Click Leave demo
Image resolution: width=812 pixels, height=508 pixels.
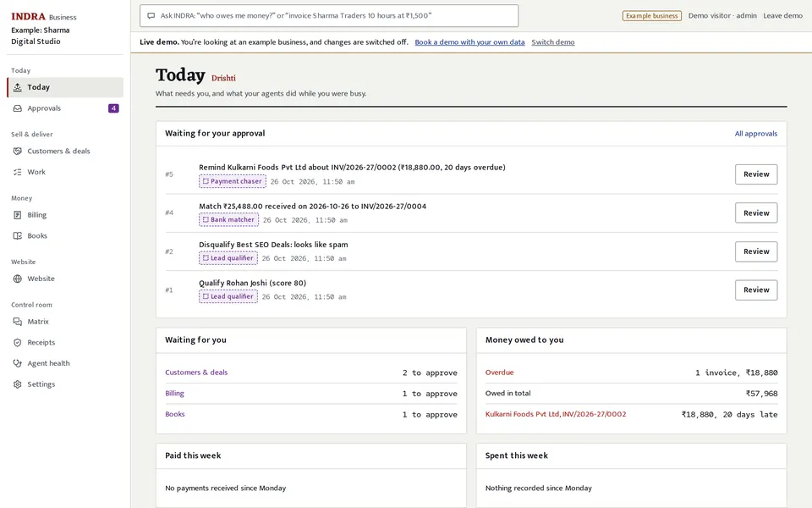(782, 15)
